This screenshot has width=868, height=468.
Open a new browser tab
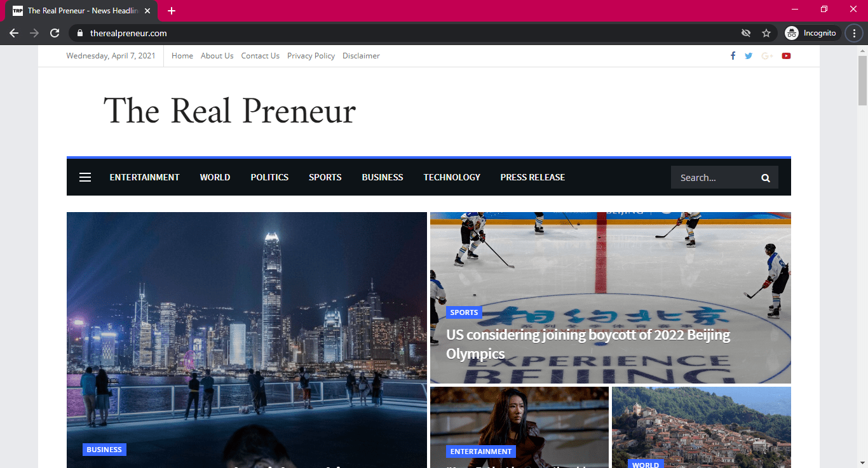(172, 11)
